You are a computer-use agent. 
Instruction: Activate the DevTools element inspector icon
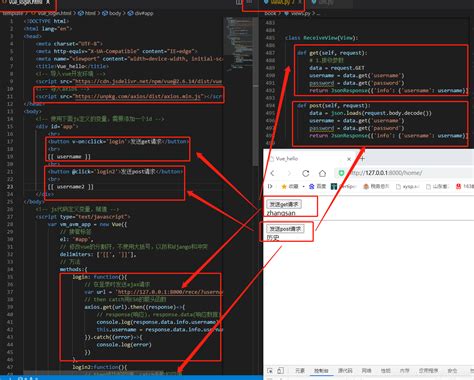pyautogui.click(x=270, y=371)
